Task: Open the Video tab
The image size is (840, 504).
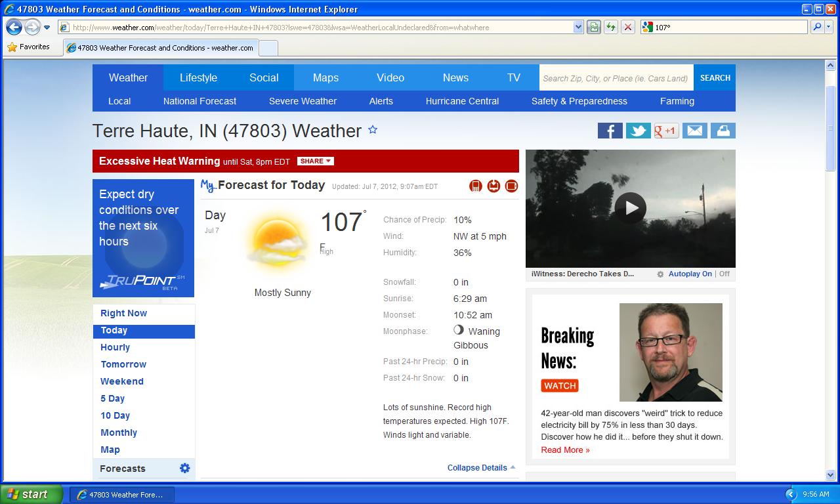Action: click(x=390, y=77)
